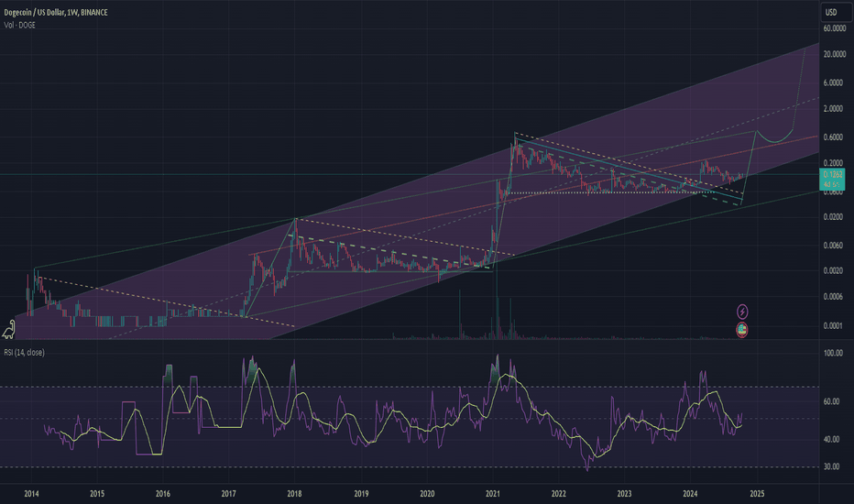Select the RSI (14, close) indicator legend
The image size is (854, 504).
tap(25, 353)
